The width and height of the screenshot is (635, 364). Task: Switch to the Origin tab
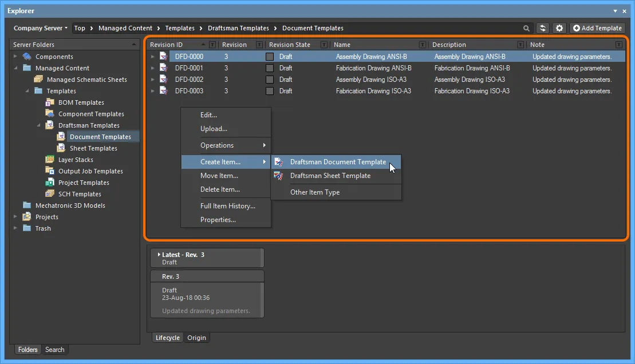[196, 338]
